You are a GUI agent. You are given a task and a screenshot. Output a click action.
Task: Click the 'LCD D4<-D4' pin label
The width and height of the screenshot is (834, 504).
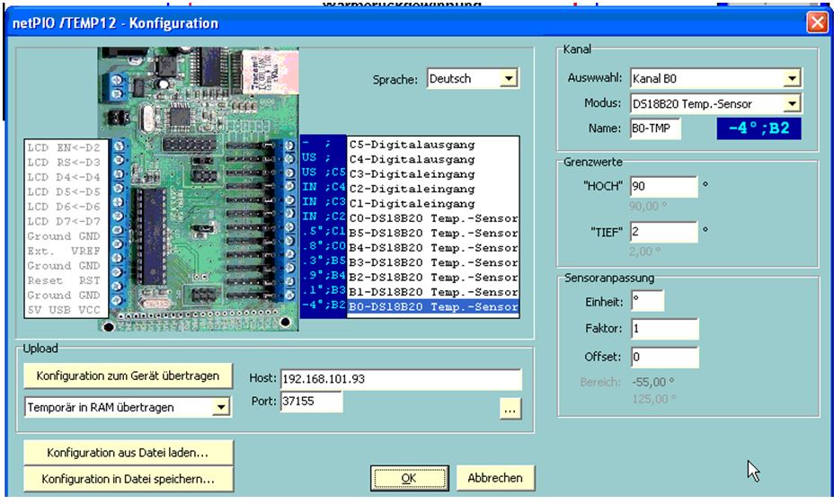(x=64, y=177)
